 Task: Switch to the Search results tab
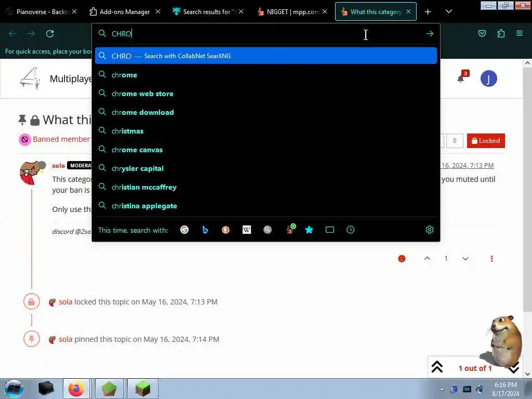click(x=208, y=11)
